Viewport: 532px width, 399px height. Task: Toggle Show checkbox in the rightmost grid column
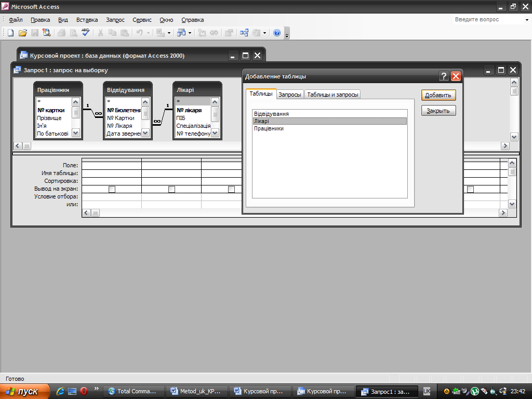click(470, 189)
